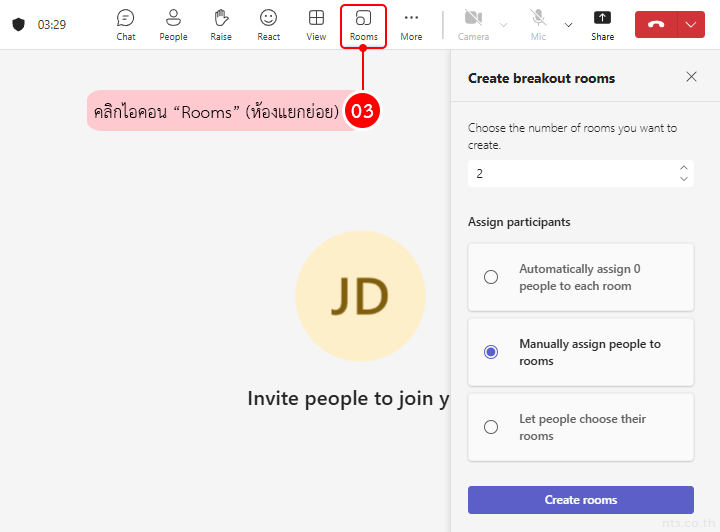Viewport: 720px width, 532px height.
Task: Select Automatically assign people option
Action: [491, 277]
